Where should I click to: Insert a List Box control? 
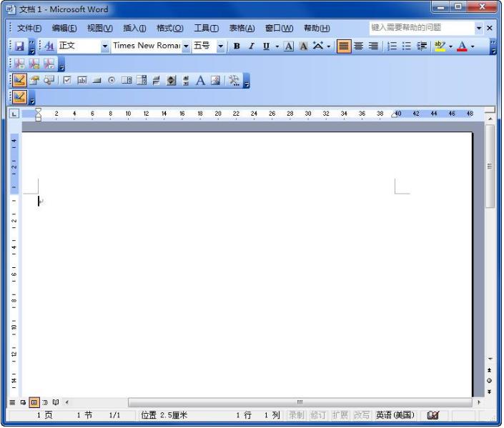click(127, 80)
